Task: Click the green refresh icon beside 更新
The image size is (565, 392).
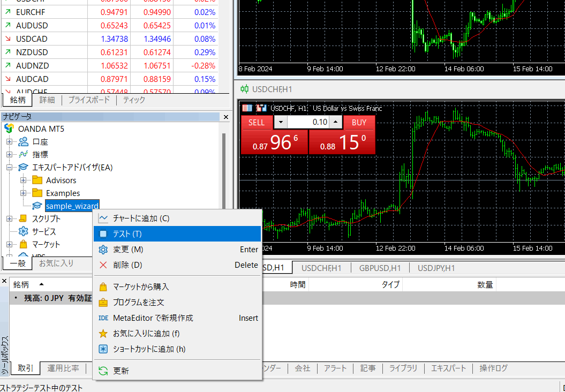Action: tap(103, 371)
